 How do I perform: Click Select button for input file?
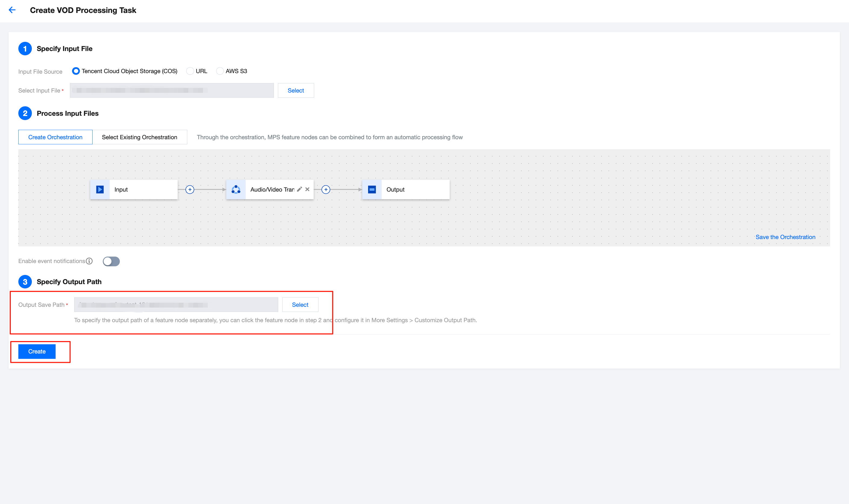pyautogui.click(x=296, y=90)
